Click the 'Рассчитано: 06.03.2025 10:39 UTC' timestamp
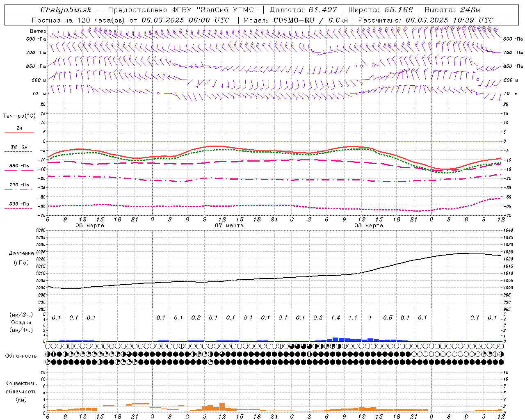 click(x=426, y=20)
